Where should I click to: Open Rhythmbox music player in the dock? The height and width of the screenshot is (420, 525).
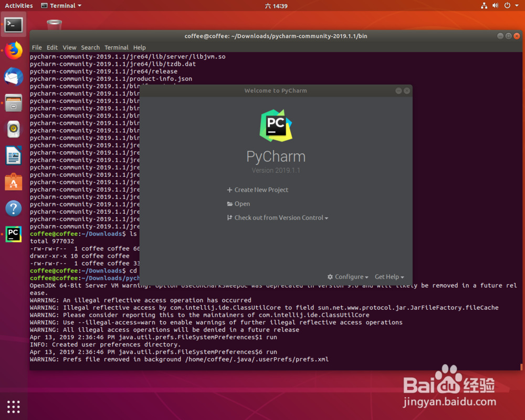[14, 129]
